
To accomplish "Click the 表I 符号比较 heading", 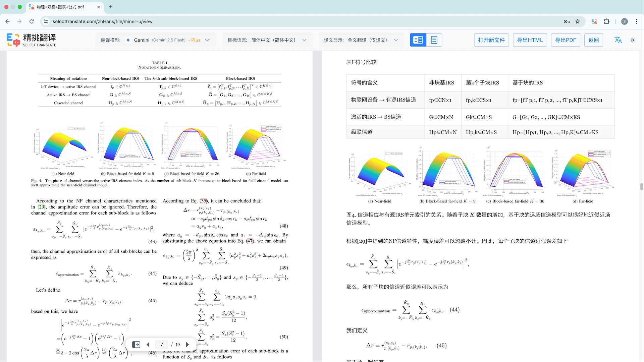I will (x=361, y=62).
